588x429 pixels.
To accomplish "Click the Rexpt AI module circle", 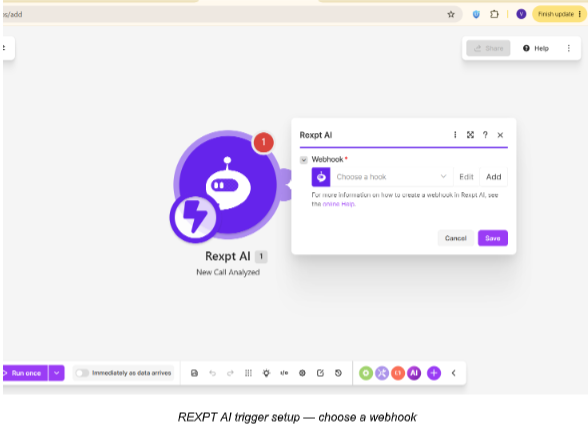I will coord(227,184).
